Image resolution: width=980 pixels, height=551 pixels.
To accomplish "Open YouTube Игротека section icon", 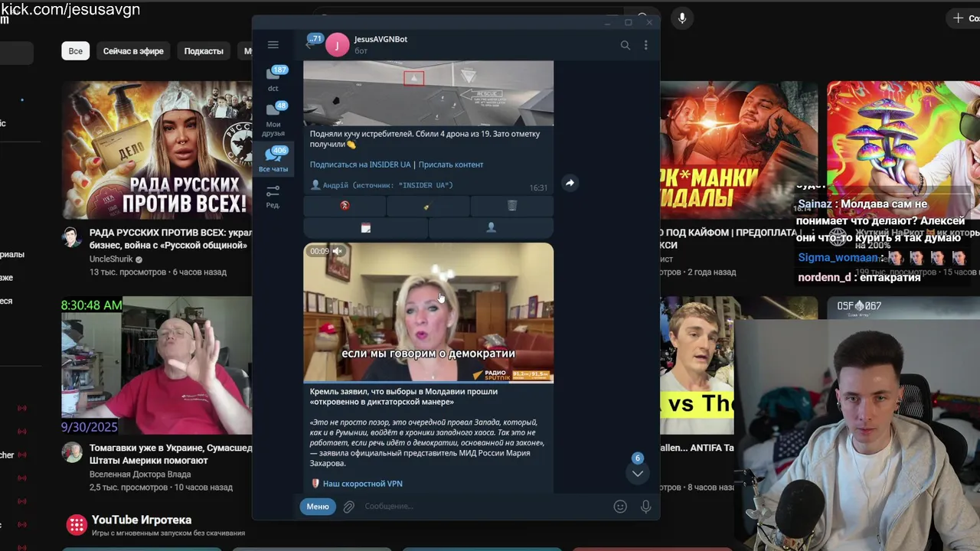I will tap(76, 525).
